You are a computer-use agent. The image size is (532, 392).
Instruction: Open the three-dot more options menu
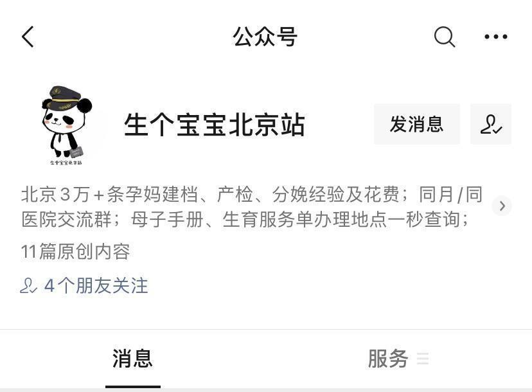point(495,37)
